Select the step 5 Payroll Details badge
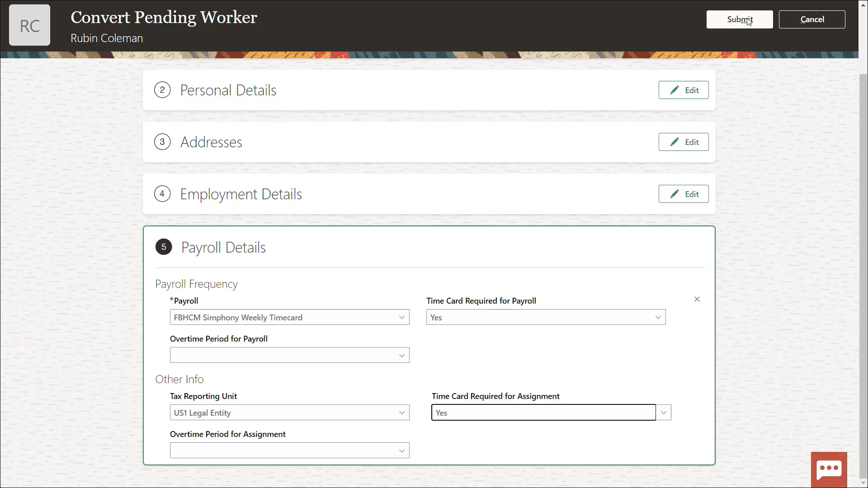This screenshot has width=868, height=488. (163, 247)
